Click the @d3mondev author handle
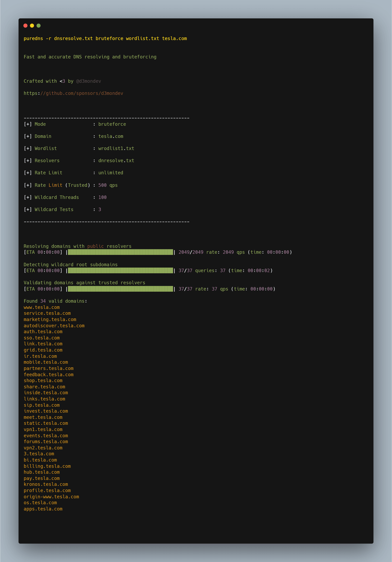Image resolution: width=392 pixels, height=562 pixels. pyautogui.click(x=89, y=81)
